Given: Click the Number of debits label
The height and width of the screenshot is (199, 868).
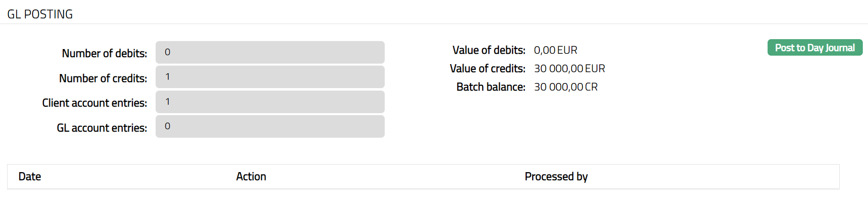Looking at the screenshot, I should coord(104,53).
